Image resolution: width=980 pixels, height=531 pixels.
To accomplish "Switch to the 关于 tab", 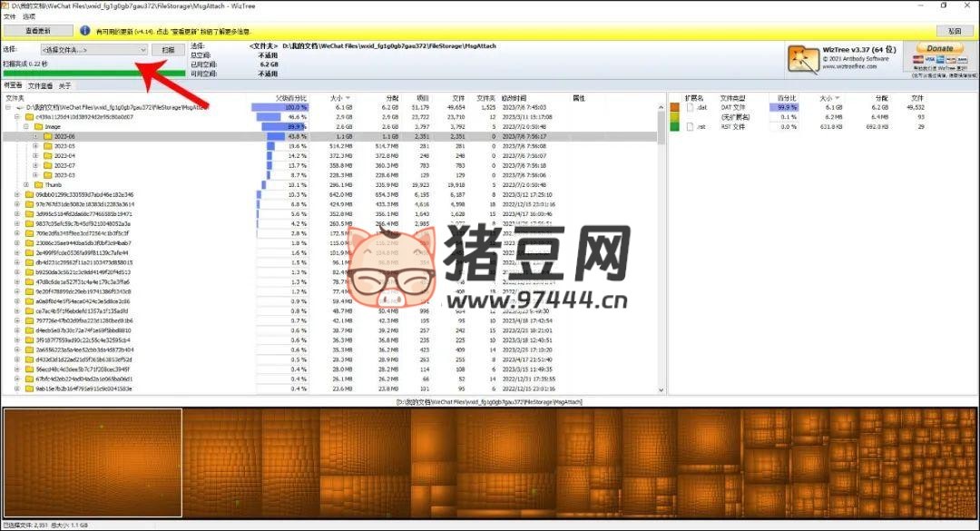I will [64, 86].
